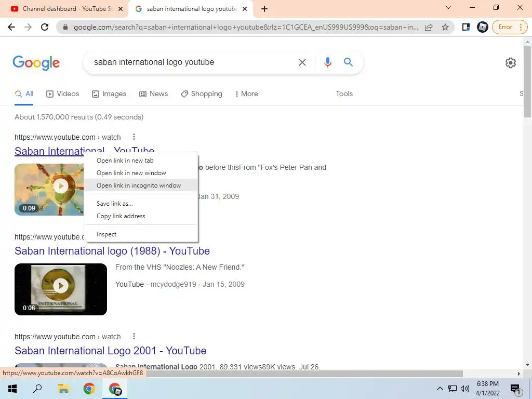Start voice search with microphone icon
532x399 pixels.
point(327,62)
